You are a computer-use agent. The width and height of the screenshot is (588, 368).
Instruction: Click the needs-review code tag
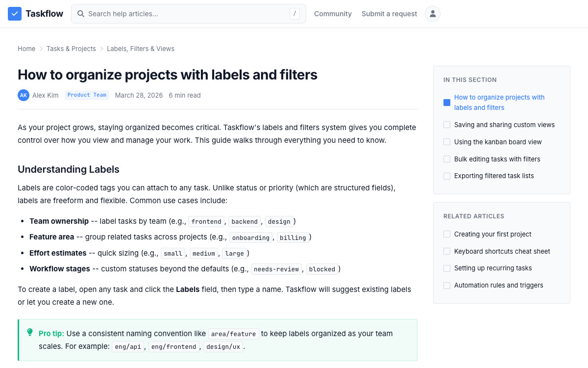pyautogui.click(x=276, y=269)
